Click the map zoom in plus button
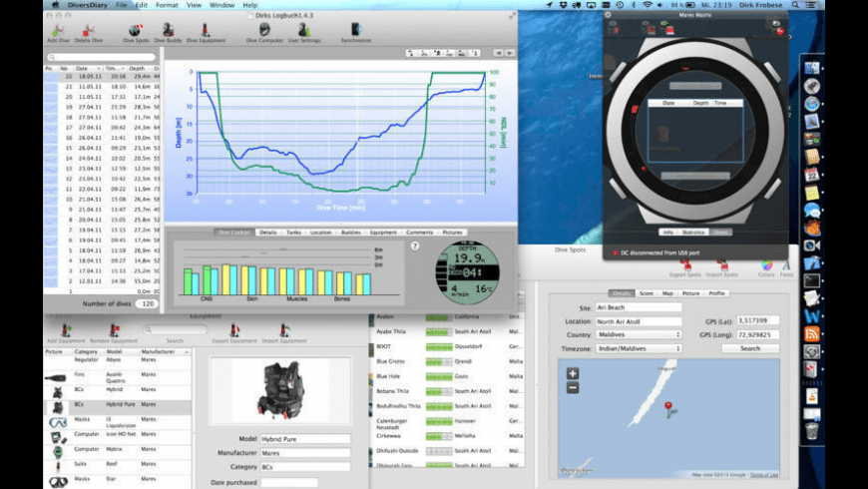The image size is (868, 489). pyautogui.click(x=573, y=373)
